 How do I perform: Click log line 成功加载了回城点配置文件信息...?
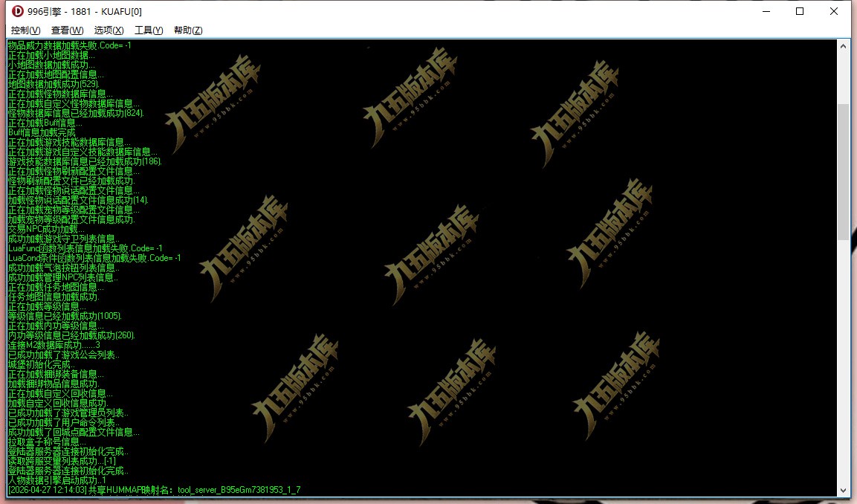74,432
